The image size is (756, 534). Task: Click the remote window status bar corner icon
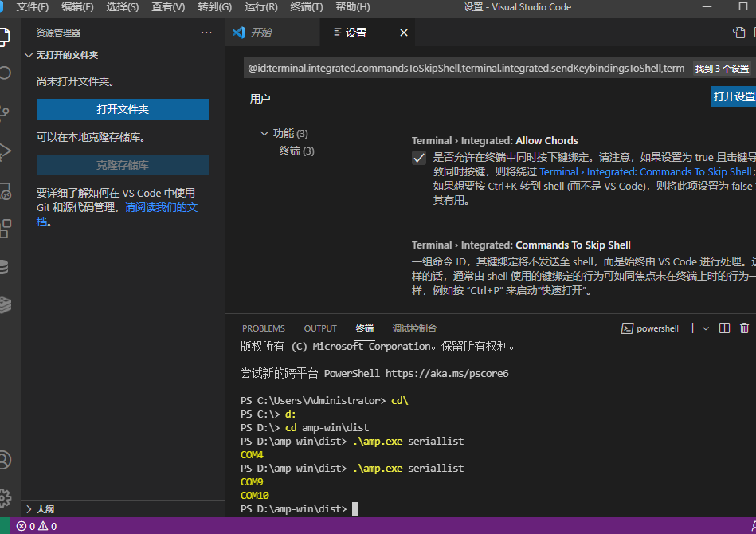click(x=4, y=526)
